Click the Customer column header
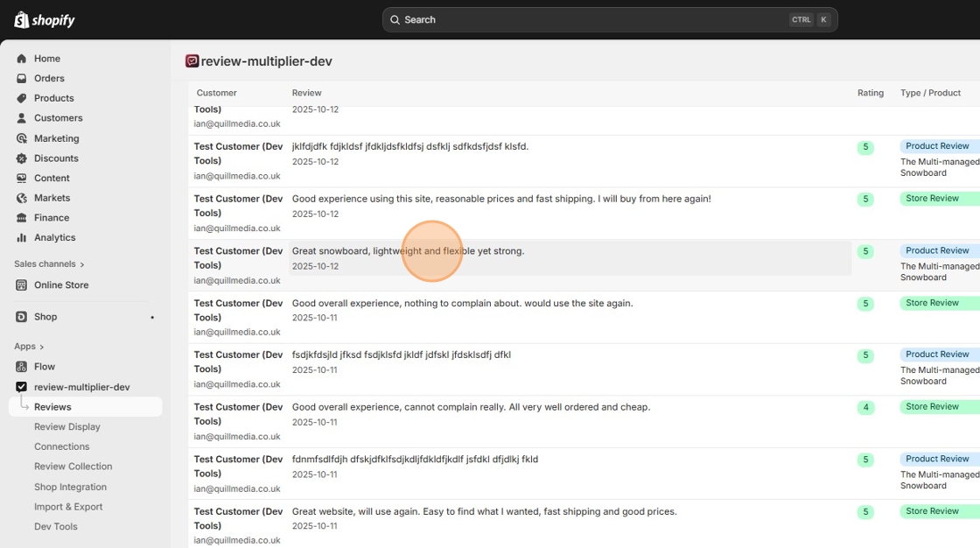This screenshot has width=980, height=548. click(x=216, y=93)
